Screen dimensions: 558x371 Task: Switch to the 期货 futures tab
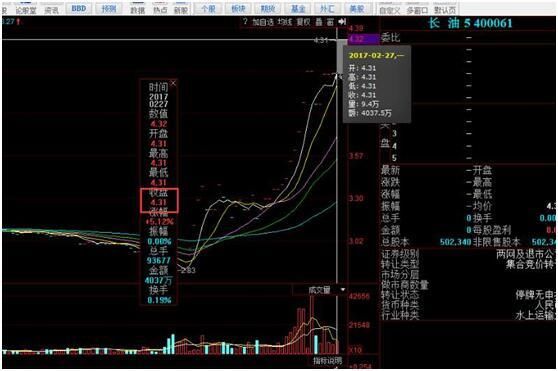coord(268,8)
